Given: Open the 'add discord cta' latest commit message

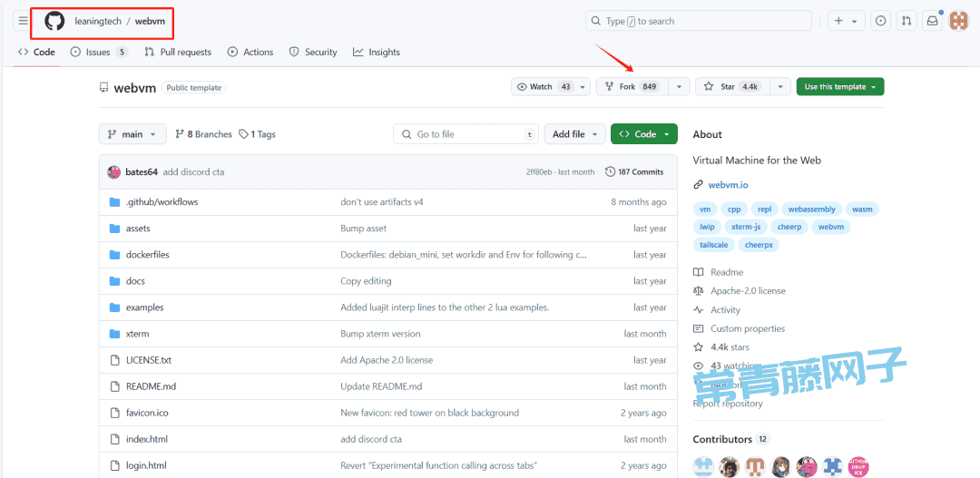Looking at the screenshot, I should pyautogui.click(x=194, y=171).
